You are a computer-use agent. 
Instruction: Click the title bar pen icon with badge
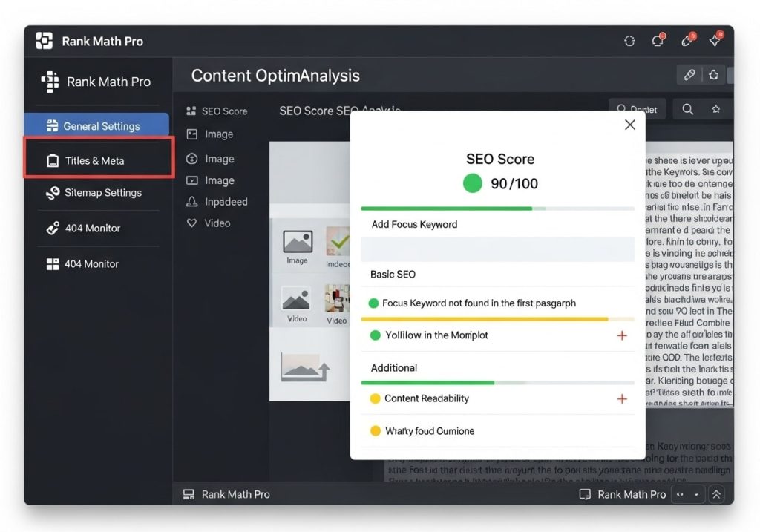688,40
